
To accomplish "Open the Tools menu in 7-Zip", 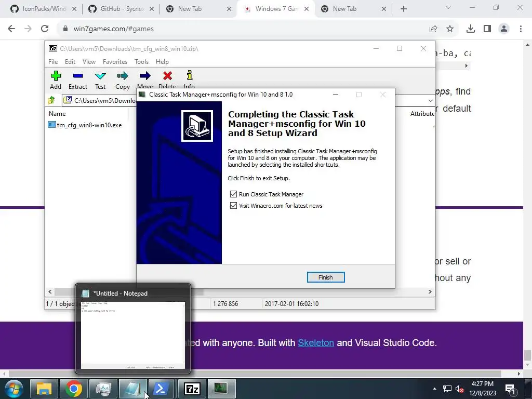I will click(141, 62).
